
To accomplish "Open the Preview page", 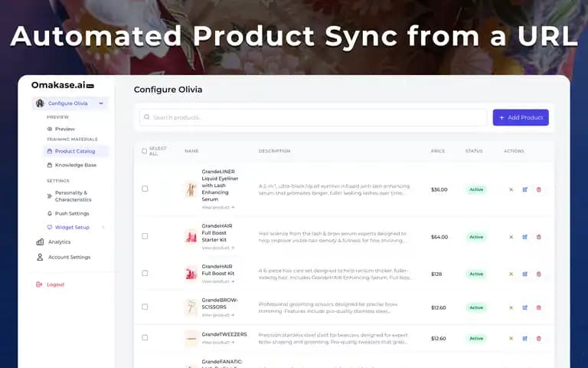I will pyautogui.click(x=65, y=129).
